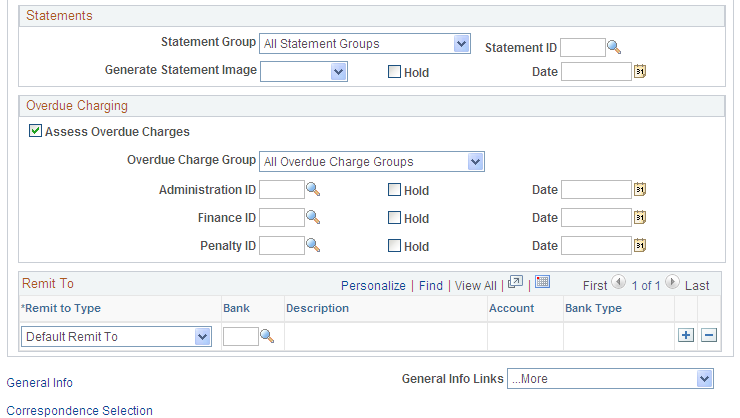Screen dimensions: 740x418
Task: Click Account column header
Action: click(512, 308)
